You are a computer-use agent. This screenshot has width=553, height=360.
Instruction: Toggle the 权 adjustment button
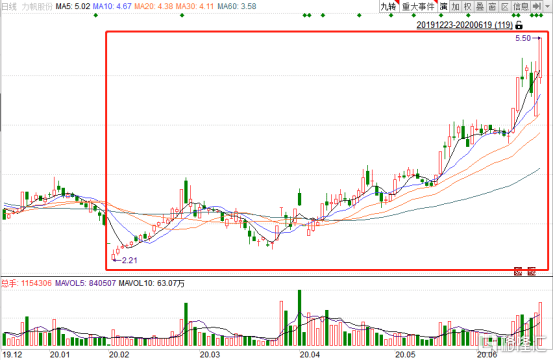[468, 6]
